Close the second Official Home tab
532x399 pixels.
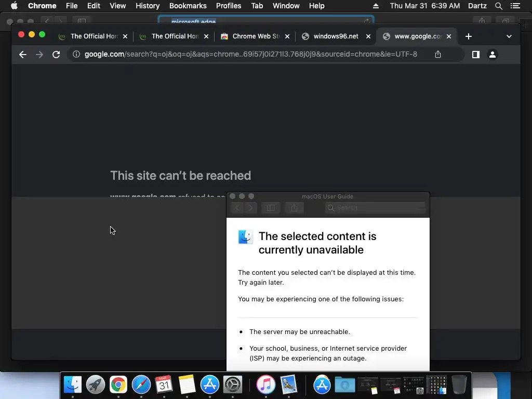pyautogui.click(x=206, y=36)
